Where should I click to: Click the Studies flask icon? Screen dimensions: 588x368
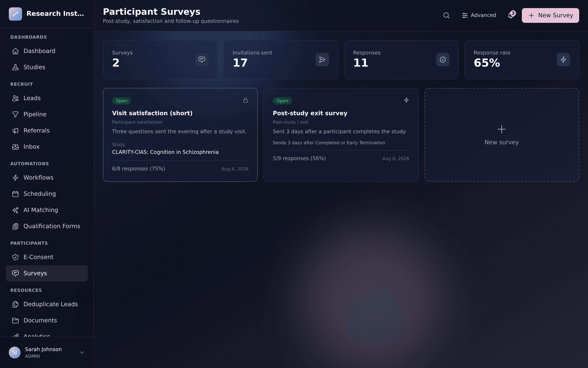coord(15,67)
